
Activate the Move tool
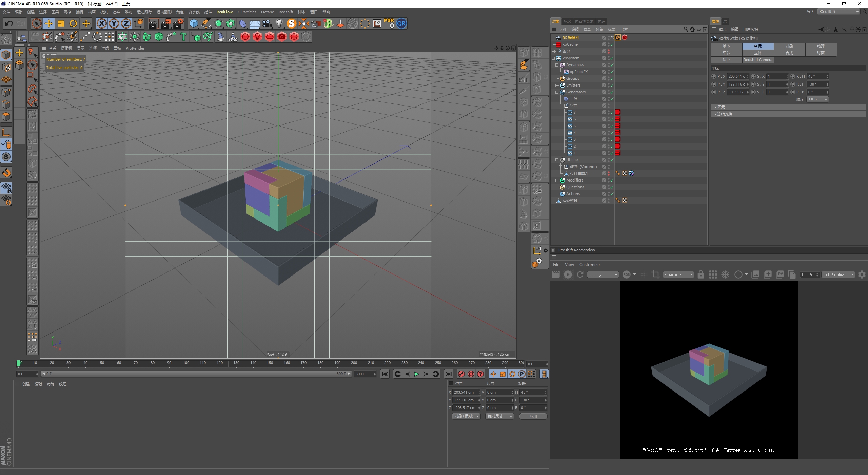pyautogui.click(x=49, y=23)
